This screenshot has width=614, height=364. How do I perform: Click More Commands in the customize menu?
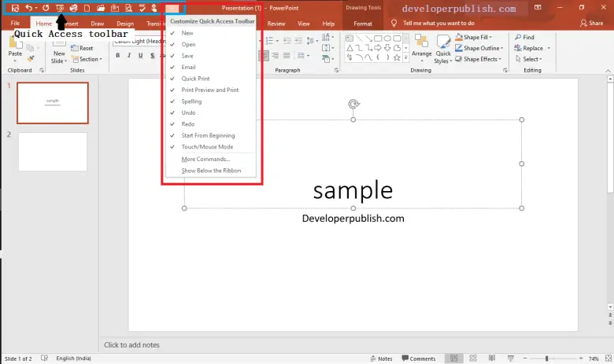coord(211,159)
